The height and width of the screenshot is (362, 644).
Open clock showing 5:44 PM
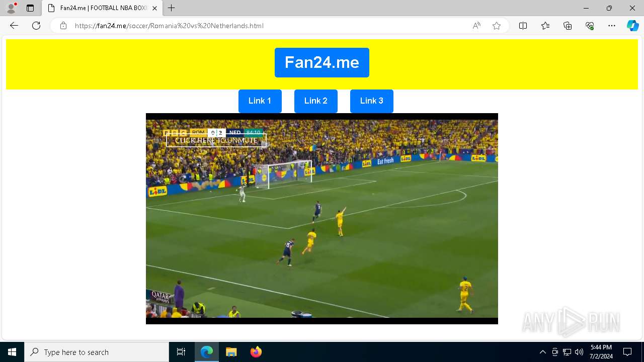(601, 352)
